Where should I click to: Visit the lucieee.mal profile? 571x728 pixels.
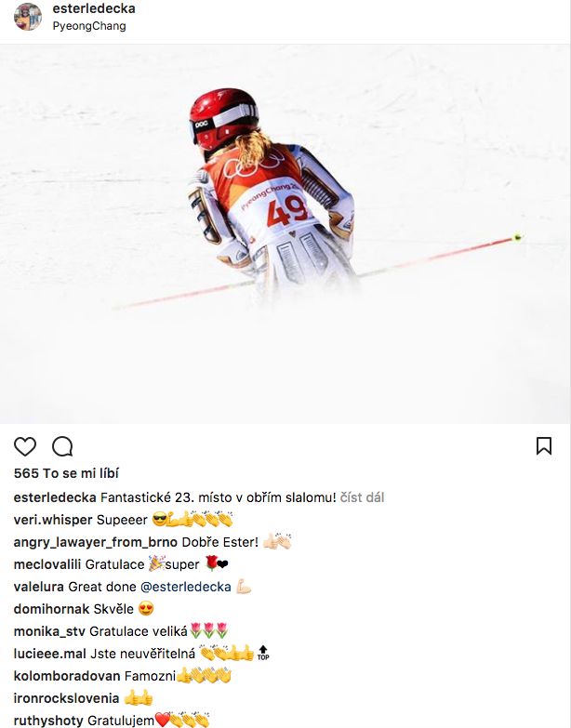50,654
